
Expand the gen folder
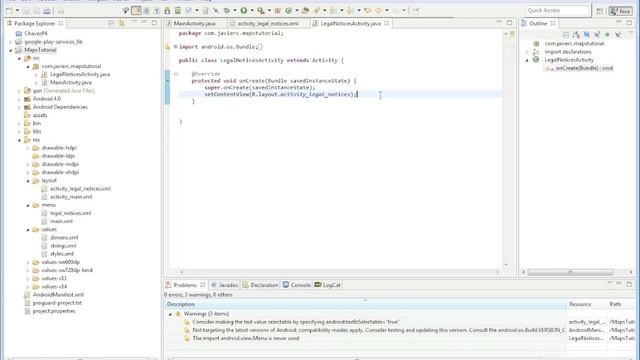tap(19, 91)
